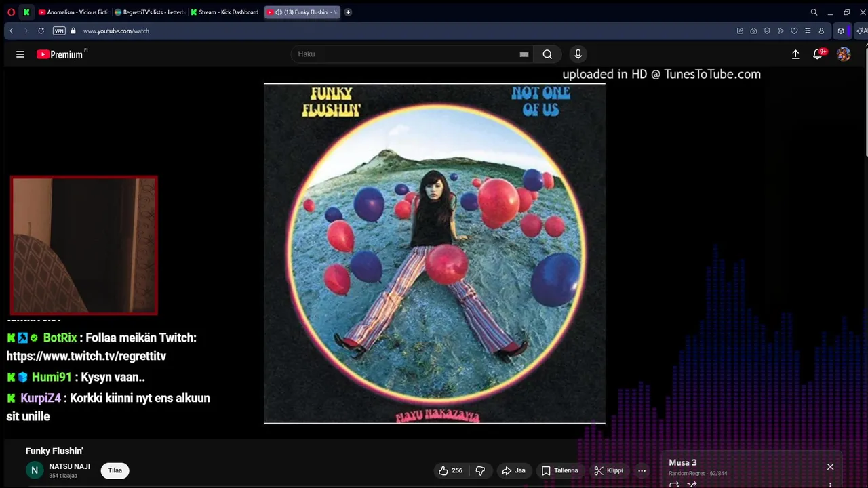Show site security lock info
Viewport: 868px width, 488px height.
pyautogui.click(x=73, y=30)
